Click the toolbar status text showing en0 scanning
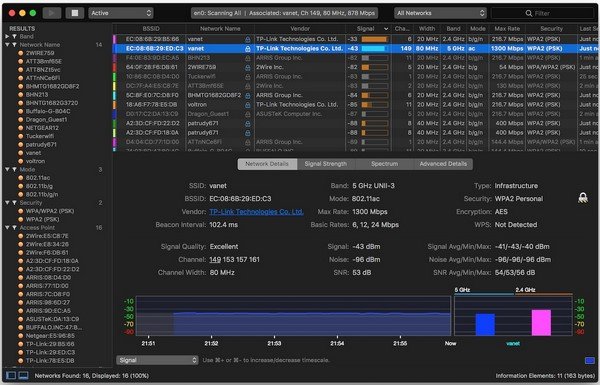The width and height of the screenshot is (600, 385). pyautogui.click(x=284, y=13)
